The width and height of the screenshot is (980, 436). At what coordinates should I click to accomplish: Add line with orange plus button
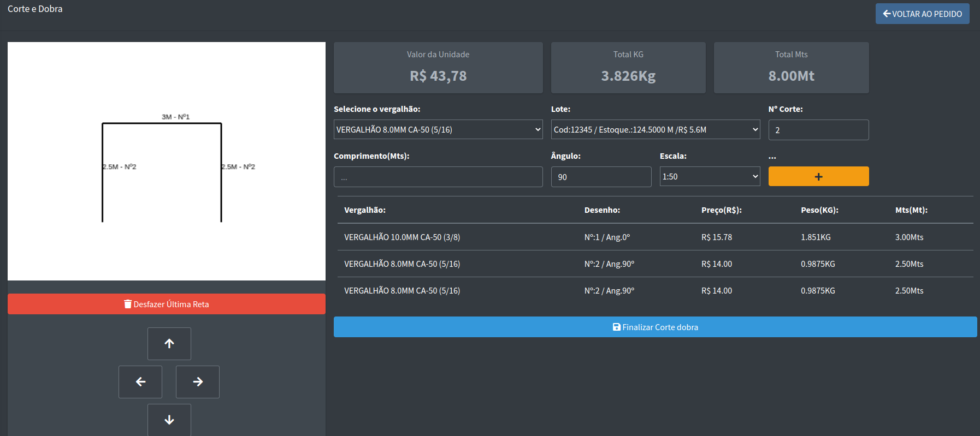point(818,176)
